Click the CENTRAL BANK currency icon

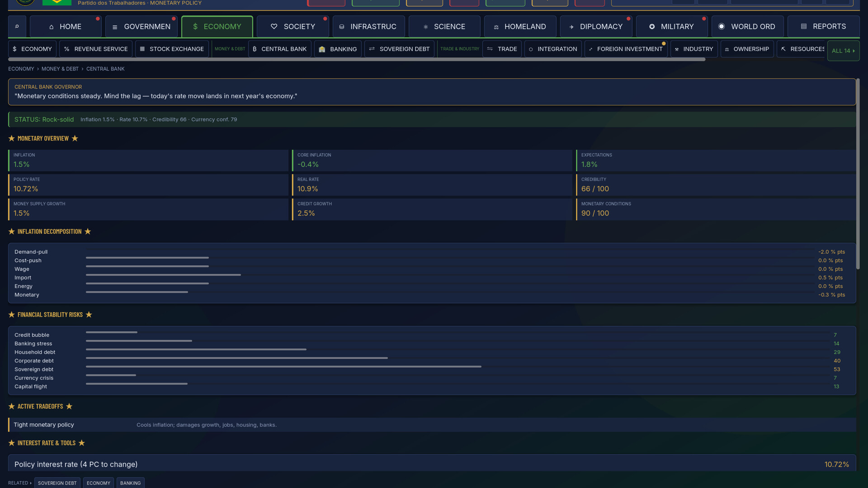tap(255, 49)
